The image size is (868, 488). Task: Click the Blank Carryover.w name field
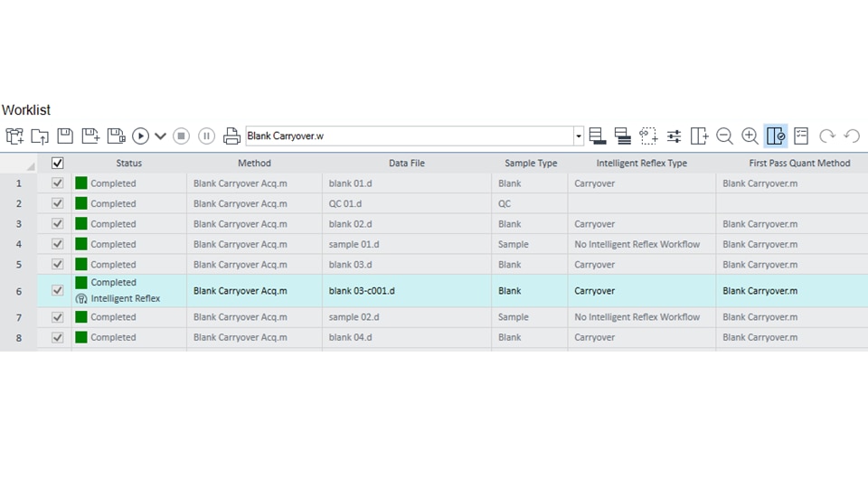coord(409,136)
